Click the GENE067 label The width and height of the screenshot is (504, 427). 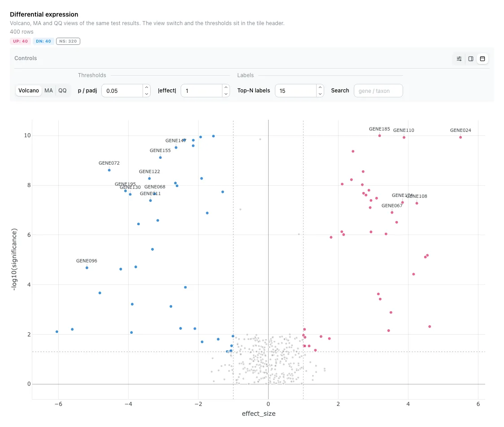click(392, 206)
